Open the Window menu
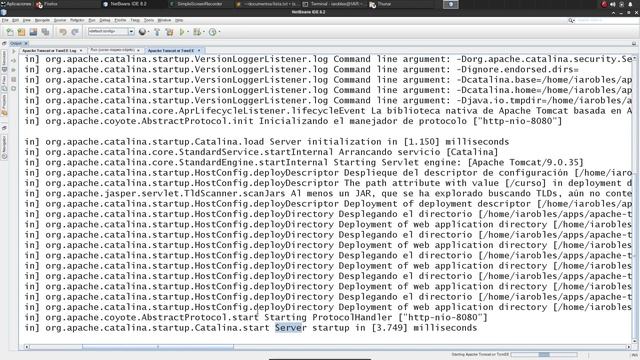Screen dimensions: 640x360 click(164, 20)
